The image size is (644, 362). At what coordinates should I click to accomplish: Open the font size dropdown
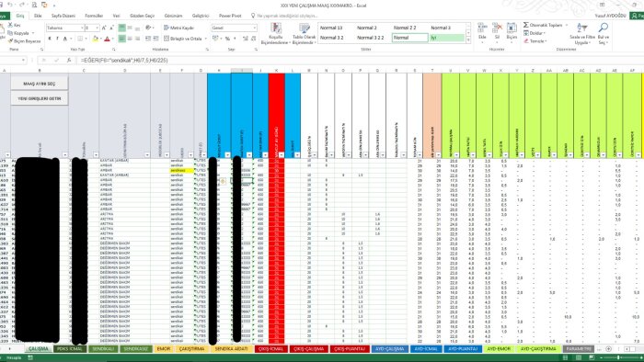97,28
